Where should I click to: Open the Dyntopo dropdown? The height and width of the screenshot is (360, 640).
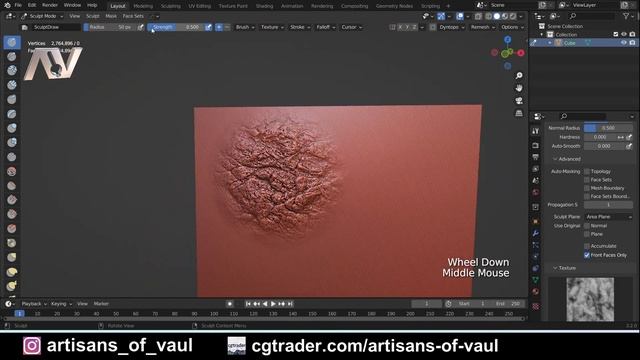pos(452,27)
